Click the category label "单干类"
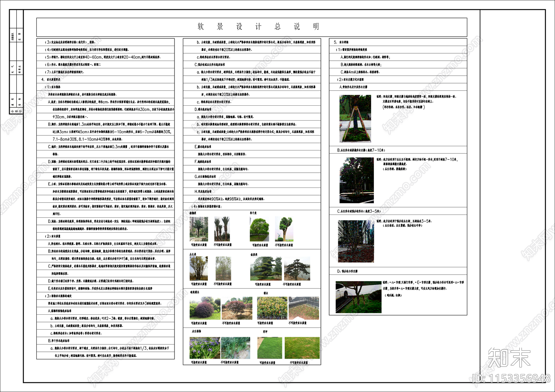 (253, 213)
